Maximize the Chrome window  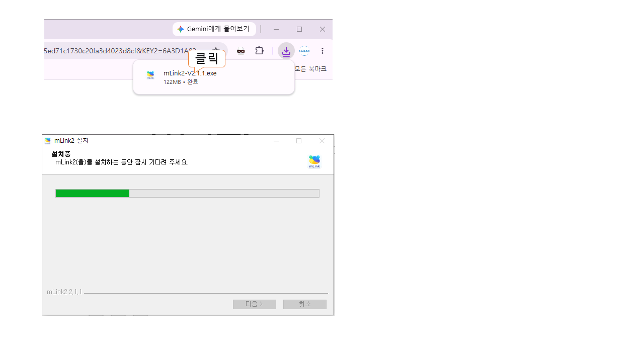(299, 29)
